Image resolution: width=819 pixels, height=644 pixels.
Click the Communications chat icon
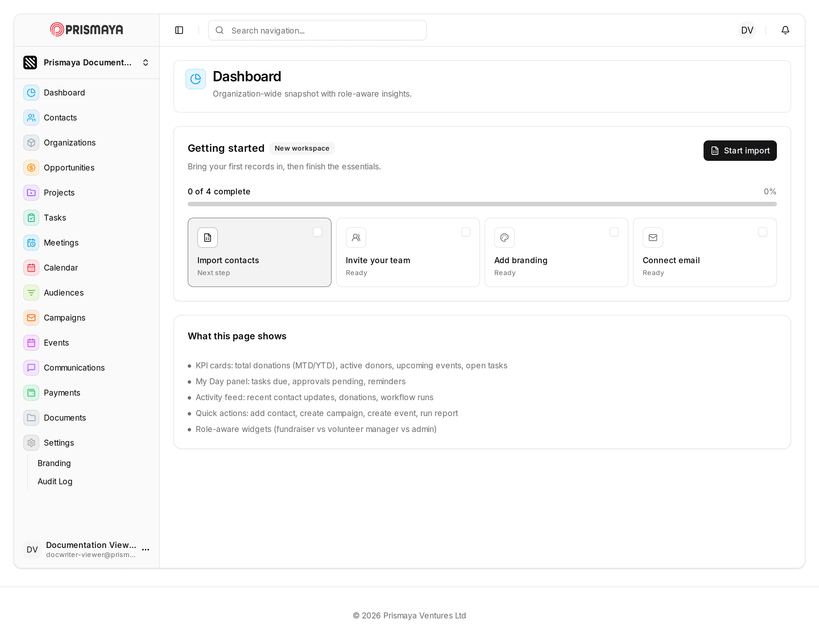31,368
